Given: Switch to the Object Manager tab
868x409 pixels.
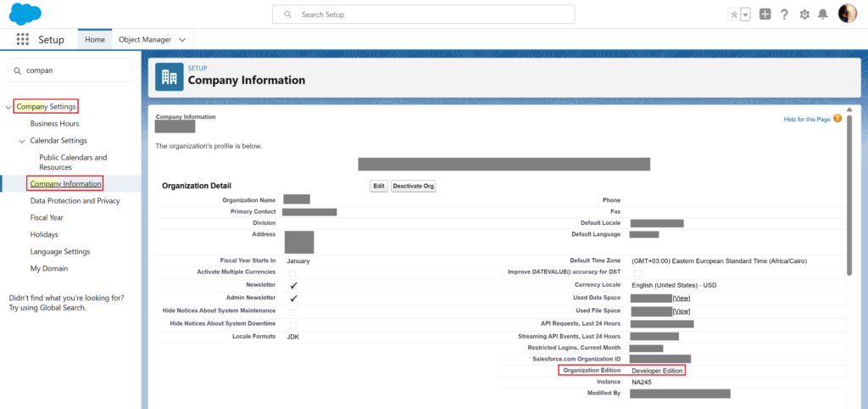Looking at the screenshot, I should click(x=145, y=39).
